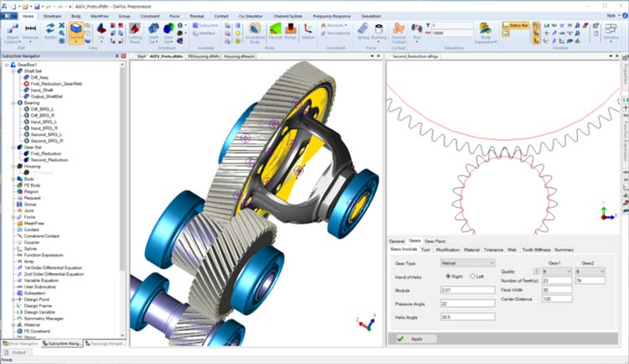Switch to the Summary tab
Image resolution: width=629 pixels, height=364 pixels.
pos(564,250)
